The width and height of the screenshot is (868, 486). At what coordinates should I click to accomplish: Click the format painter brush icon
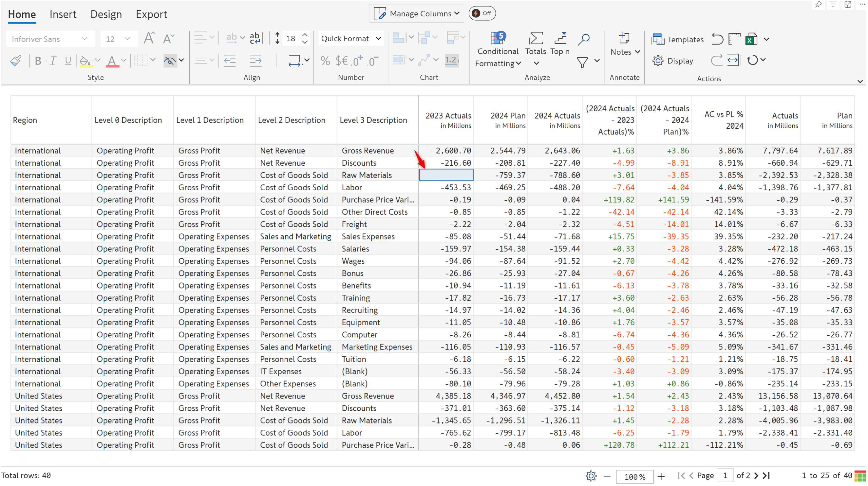pyautogui.click(x=15, y=61)
